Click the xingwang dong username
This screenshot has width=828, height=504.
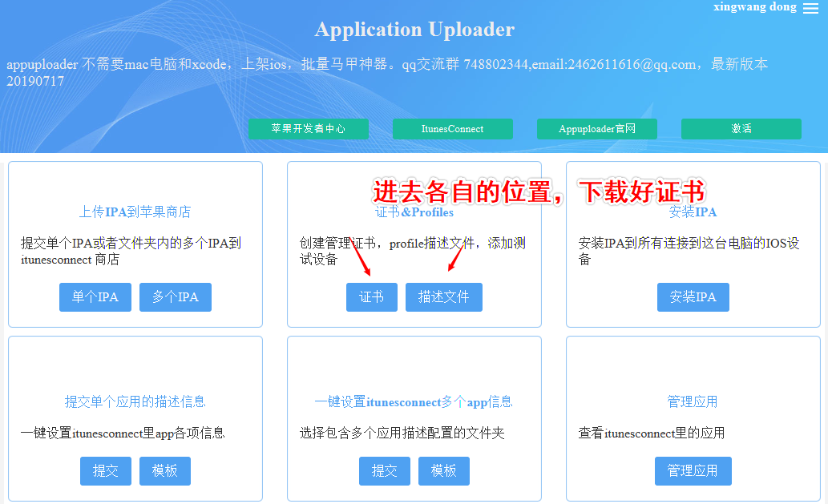(754, 7)
